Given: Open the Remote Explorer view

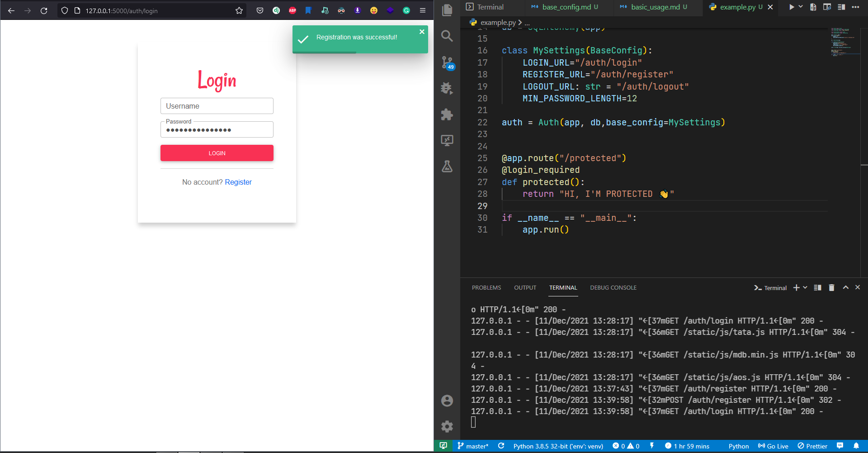Looking at the screenshot, I should point(447,140).
